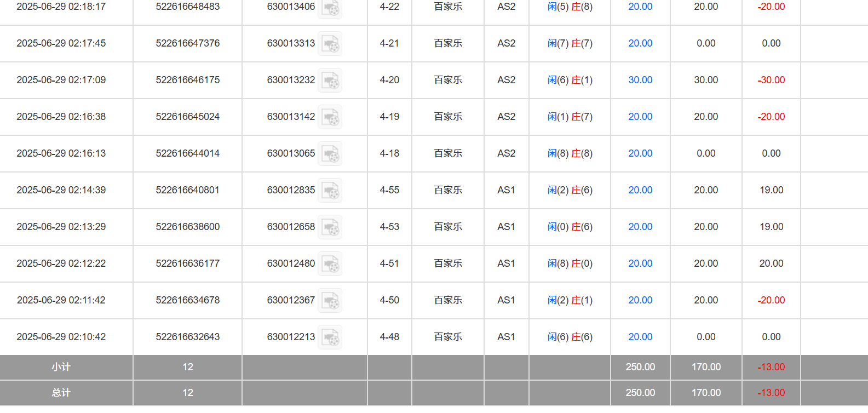This screenshot has height=413, width=868.
Task: Open 20.00 bet amount for order 522616647376
Action: (640, 43)
